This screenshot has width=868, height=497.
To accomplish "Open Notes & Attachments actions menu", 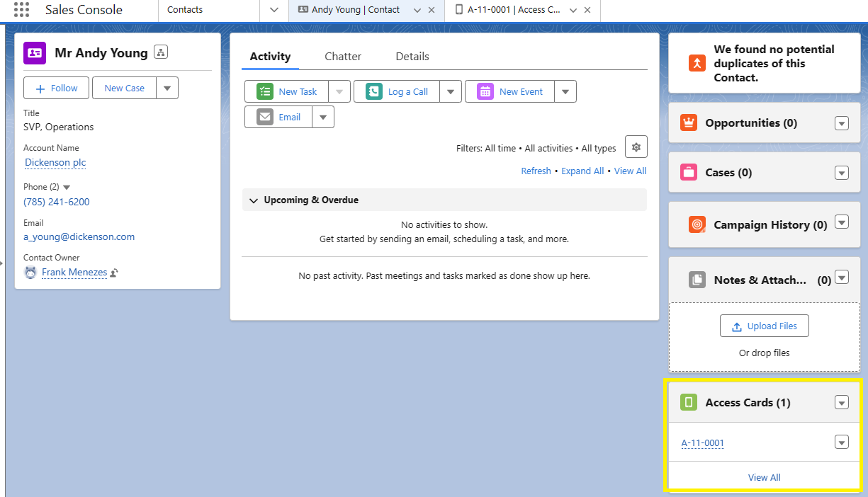I will tap(842, 278).
